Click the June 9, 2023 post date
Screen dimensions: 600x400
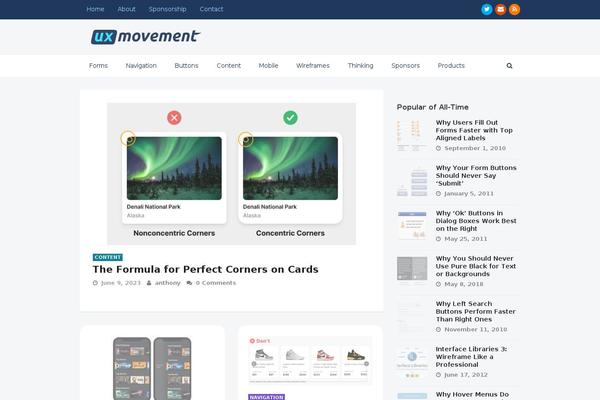(x=121, y=283)
